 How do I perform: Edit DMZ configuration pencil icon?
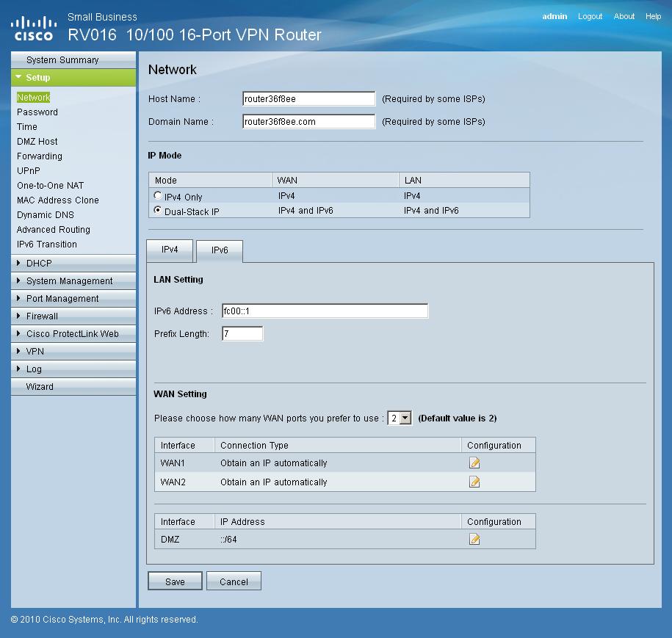point(474,539)
